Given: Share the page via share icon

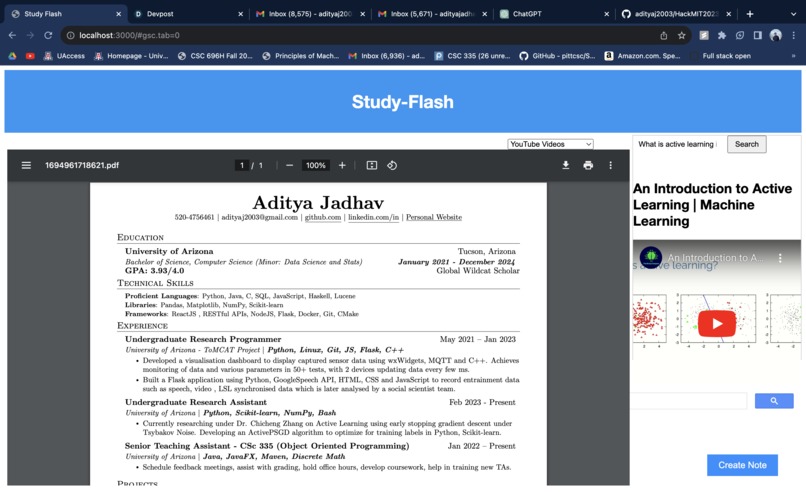Looking at the screenshot, I should pyautogui.click(x=664, y=35).
